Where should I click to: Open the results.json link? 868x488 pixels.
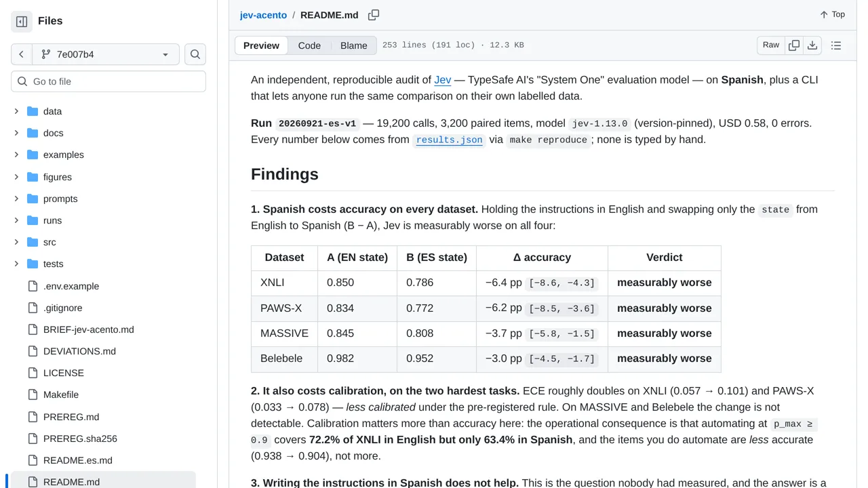tap(449, 140)
